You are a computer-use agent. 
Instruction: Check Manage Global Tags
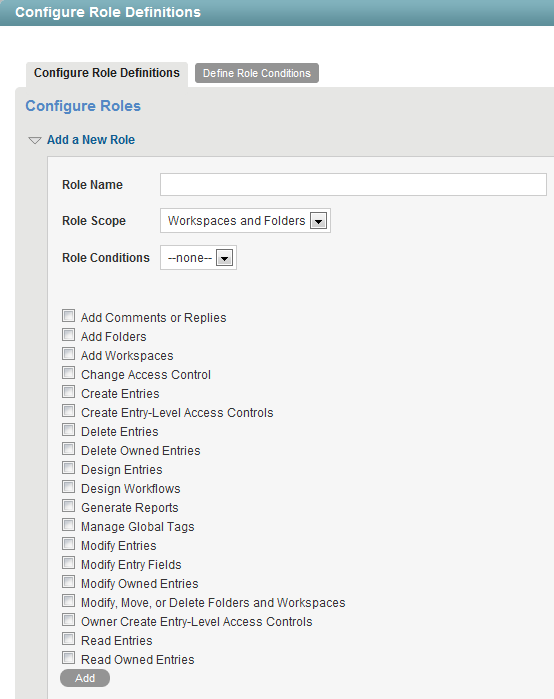point(68,525)
